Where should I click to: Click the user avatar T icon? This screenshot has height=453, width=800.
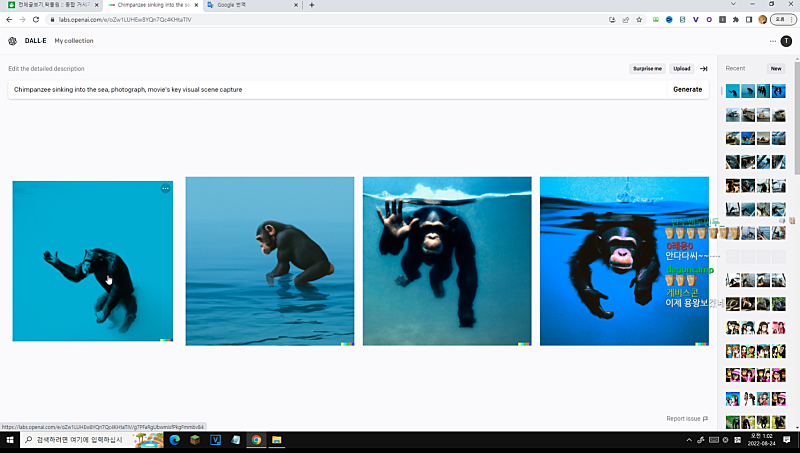pos(787,41)
